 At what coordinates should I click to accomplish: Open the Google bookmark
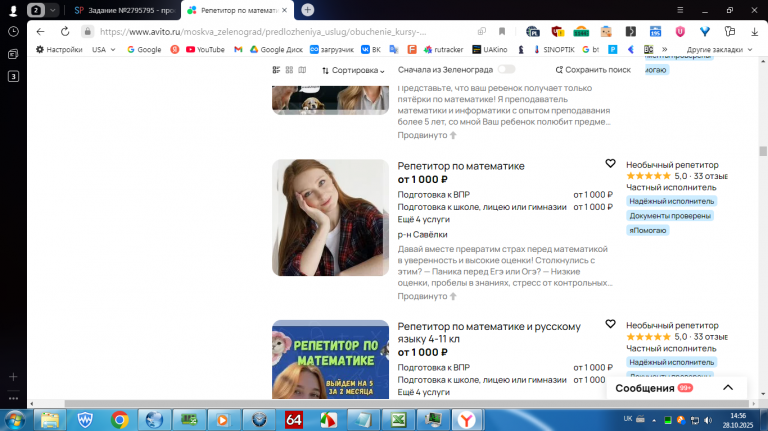coord(144,49)
